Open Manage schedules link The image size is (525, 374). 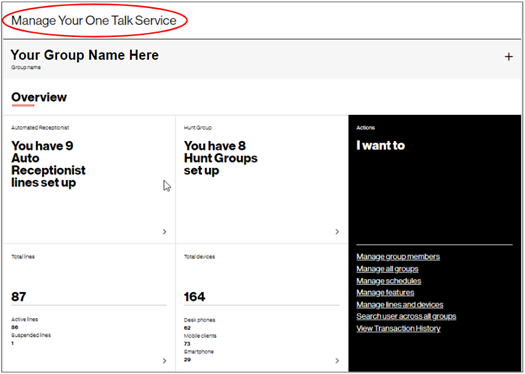pyautogui.click(x=388, y=281)
